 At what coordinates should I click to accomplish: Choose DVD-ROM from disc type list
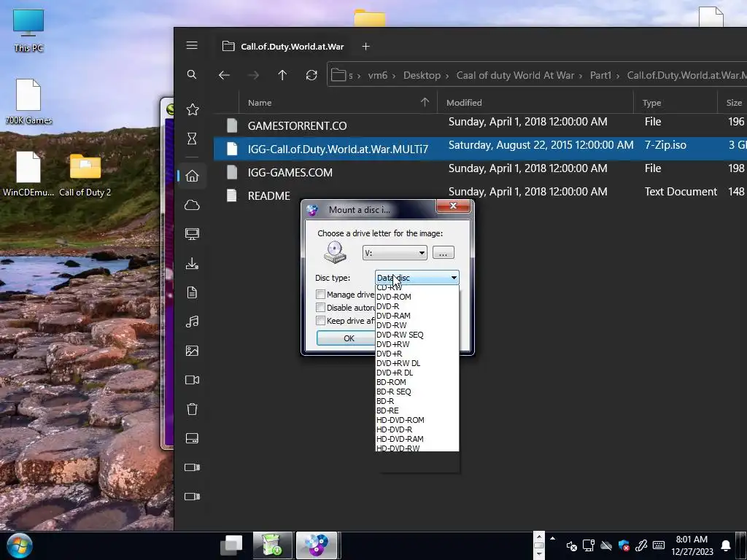pyautogui.click(x=417, y=297)
